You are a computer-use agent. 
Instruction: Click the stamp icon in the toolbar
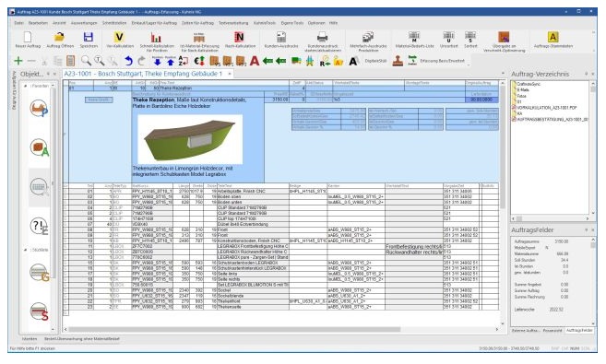tap(398, 61)
